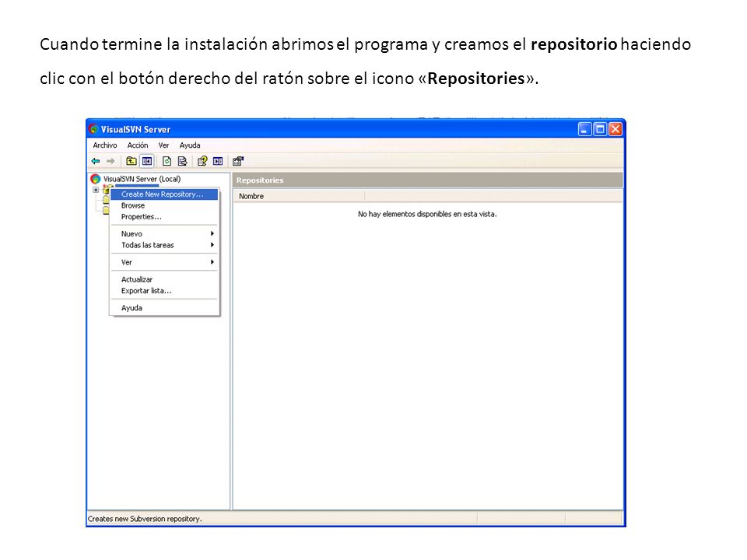Viewport: 747px width, 560px height.
Task: Toggle the Show/Hide action pane icon
Action: tap(218, 162)
